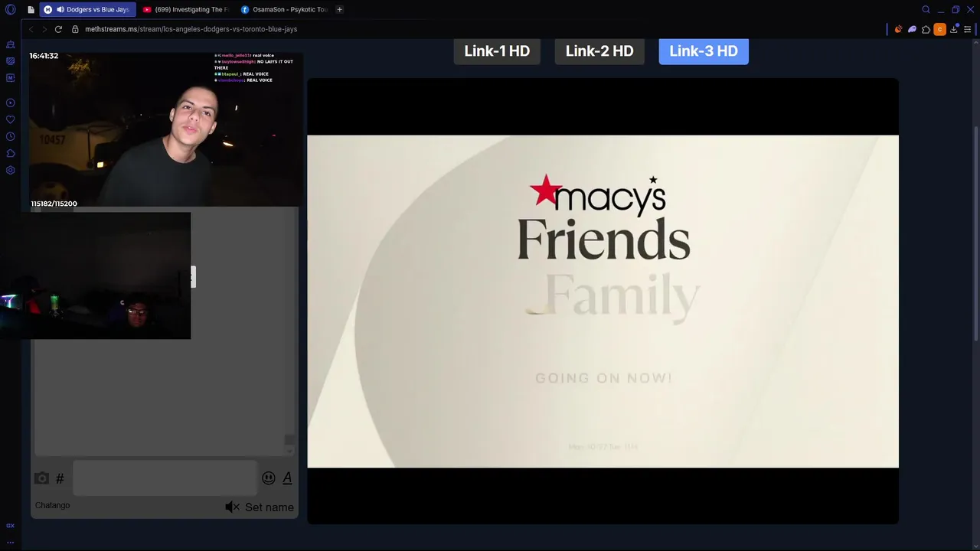Open the orange C profile icon
The height and width of the screenshot is (551, 980).
[939, 29]
